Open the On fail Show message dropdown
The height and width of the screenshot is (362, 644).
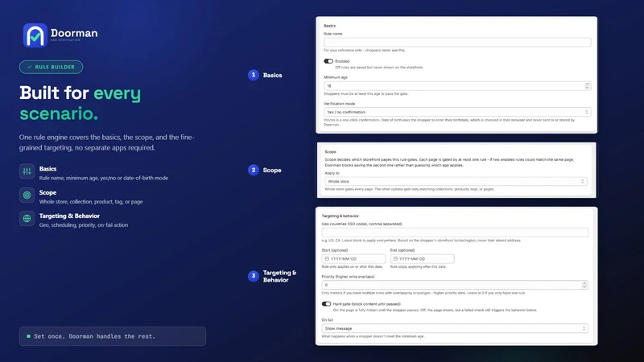point(455,328)
